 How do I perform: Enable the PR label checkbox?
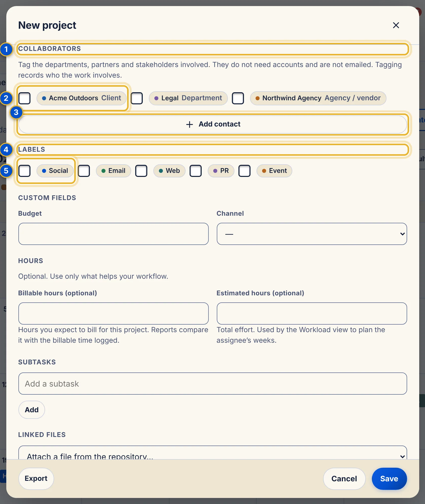tap(196, 171)
